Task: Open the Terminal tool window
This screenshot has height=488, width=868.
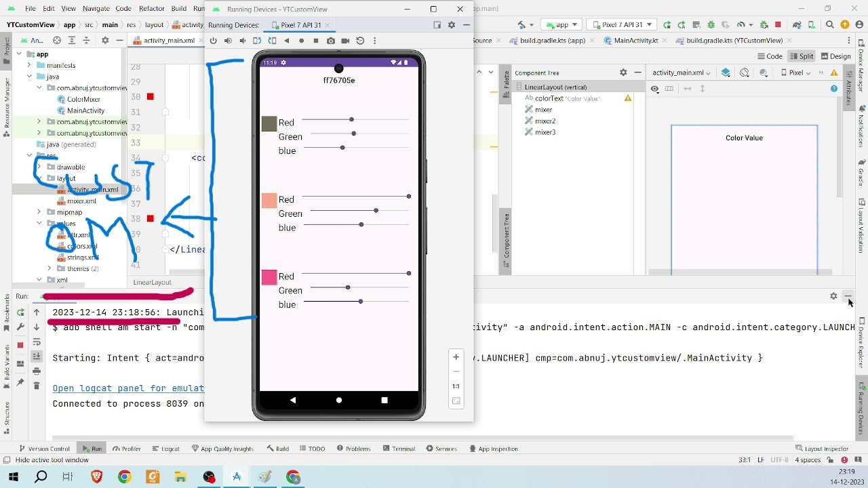Action: [x=399, y=449]
